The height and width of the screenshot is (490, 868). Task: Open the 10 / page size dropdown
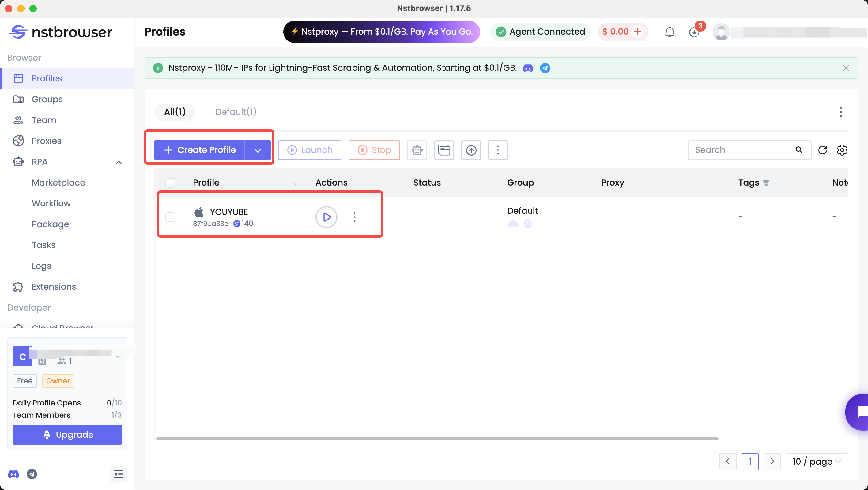click(x=816, y=461)
